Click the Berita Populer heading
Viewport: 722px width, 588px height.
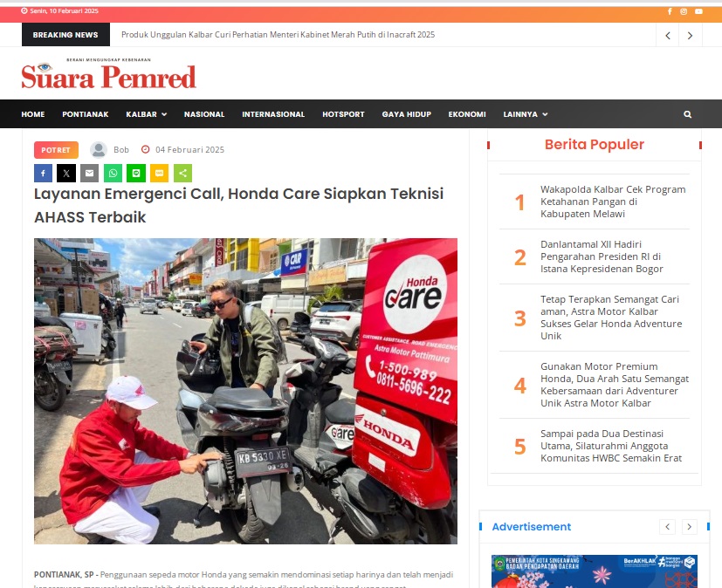(594, 145)
